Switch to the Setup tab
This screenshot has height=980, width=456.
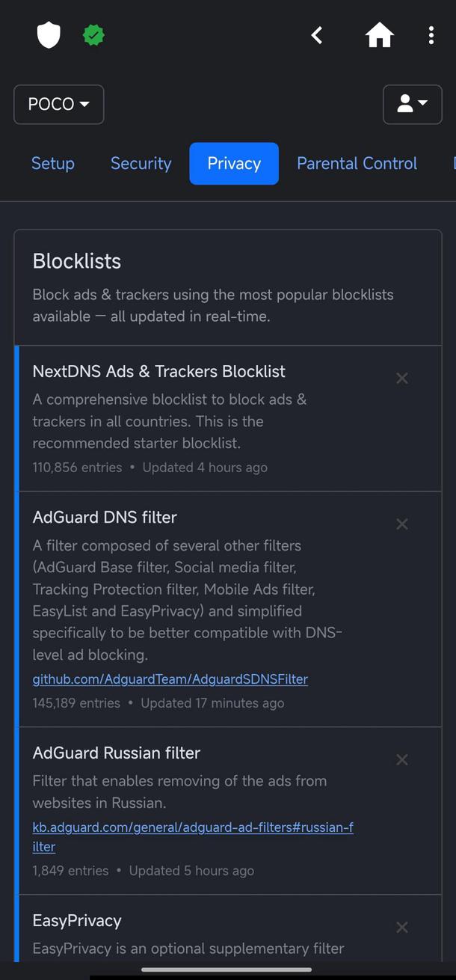click(x=52, y=163)
